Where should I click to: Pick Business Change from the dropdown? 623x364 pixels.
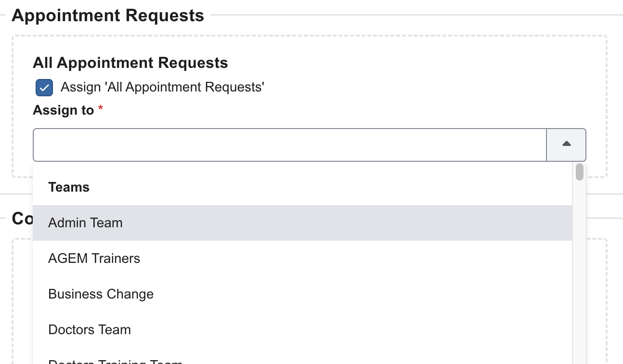click(101, 294)
